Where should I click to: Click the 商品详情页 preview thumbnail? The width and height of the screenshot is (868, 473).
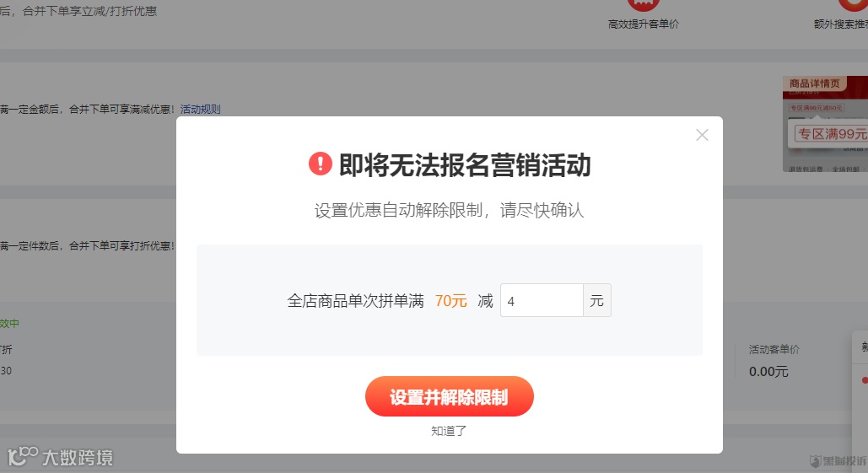click(x=825, y=123)
